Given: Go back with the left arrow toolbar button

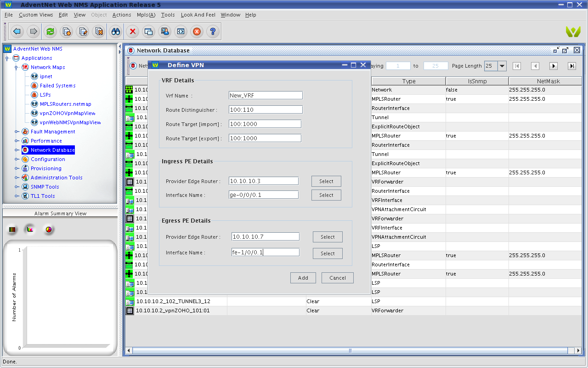Looking at the screenshot, I should click(x=17, y=32).
